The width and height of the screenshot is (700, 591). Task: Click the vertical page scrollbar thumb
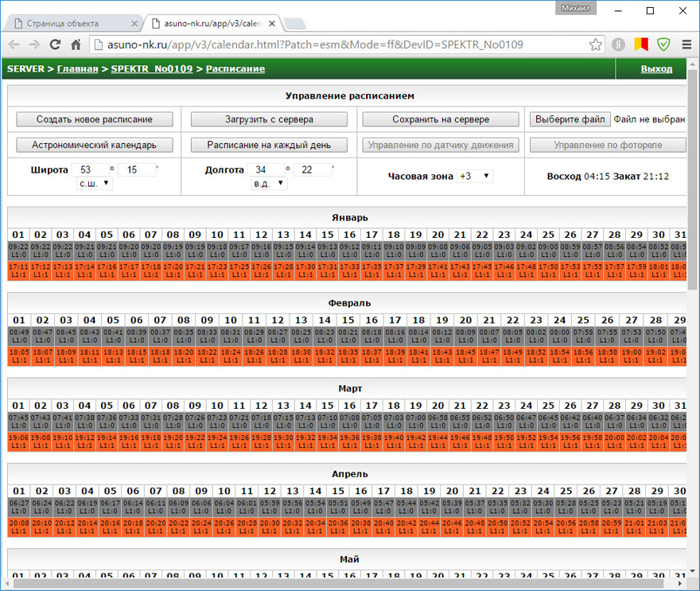pyautogui.click(x=692, y=178)
